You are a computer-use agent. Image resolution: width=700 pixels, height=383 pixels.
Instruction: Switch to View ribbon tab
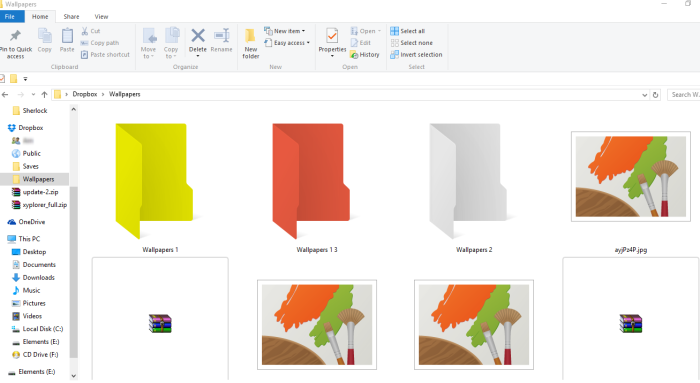coord(101,17)
